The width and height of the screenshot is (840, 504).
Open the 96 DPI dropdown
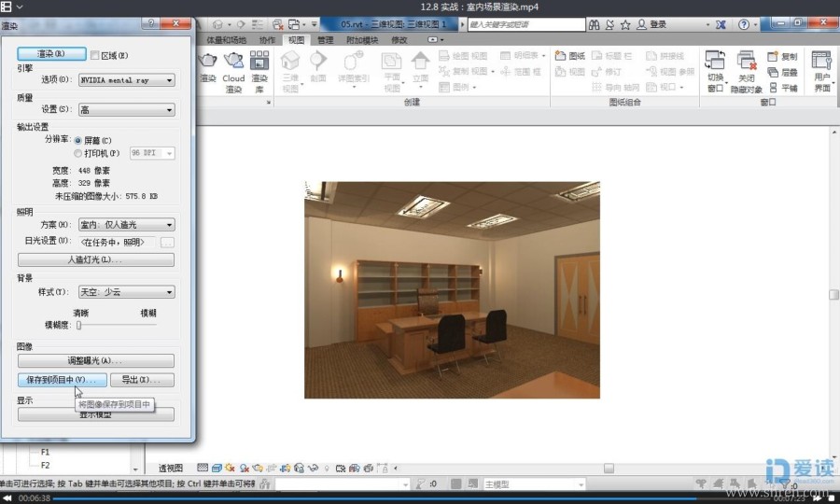coord(152,153)
